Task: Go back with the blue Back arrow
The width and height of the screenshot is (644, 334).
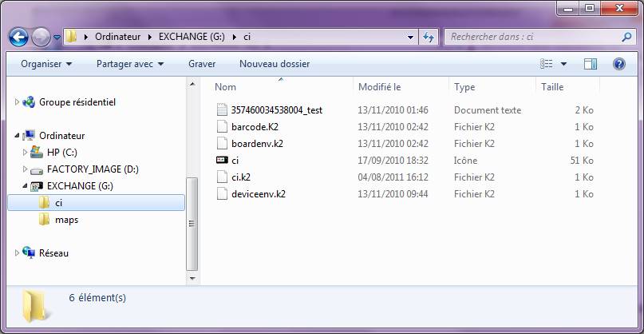Action: coord(18,37)
